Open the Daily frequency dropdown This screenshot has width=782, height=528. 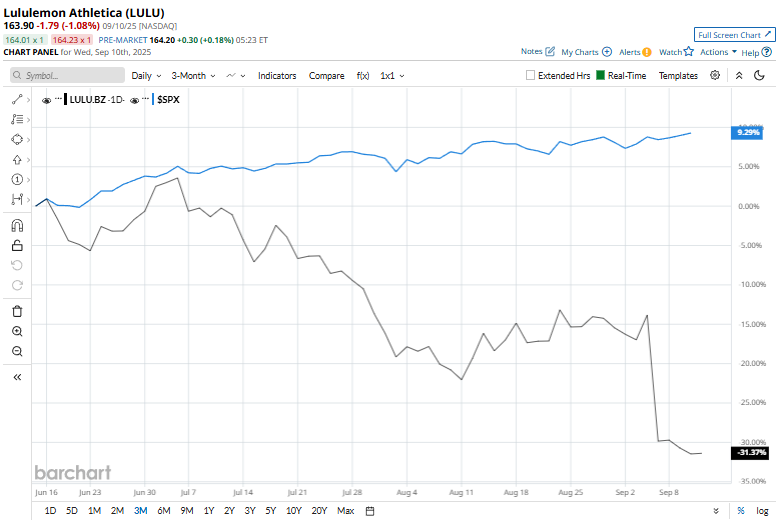pyautogui.click(x=146, y=76)
